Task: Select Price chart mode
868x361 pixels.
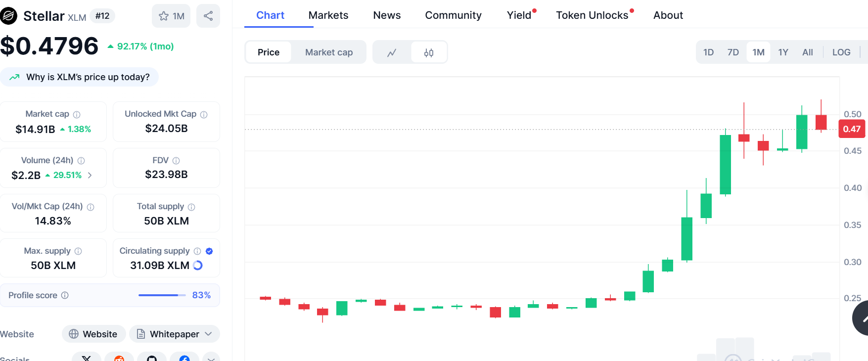Action: pyautogui.click(x=269, y=52)
